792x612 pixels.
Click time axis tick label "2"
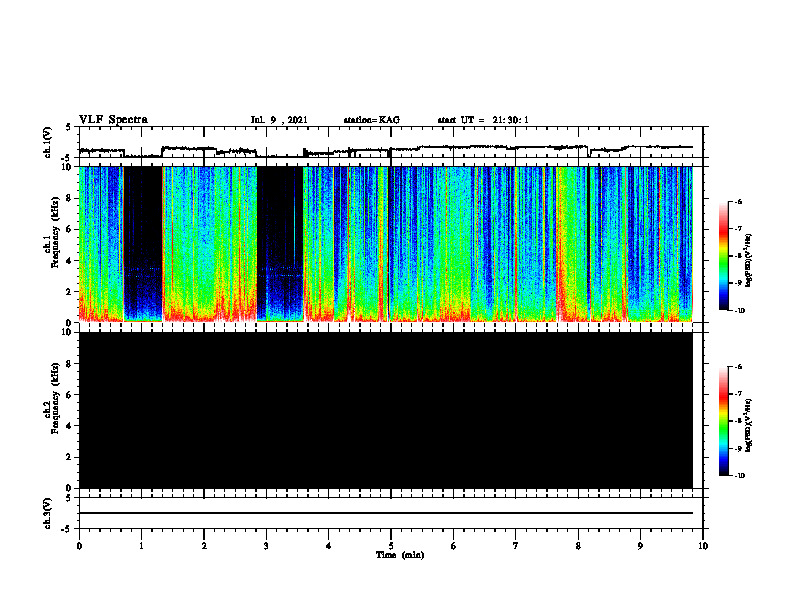[x=204, y=546]
